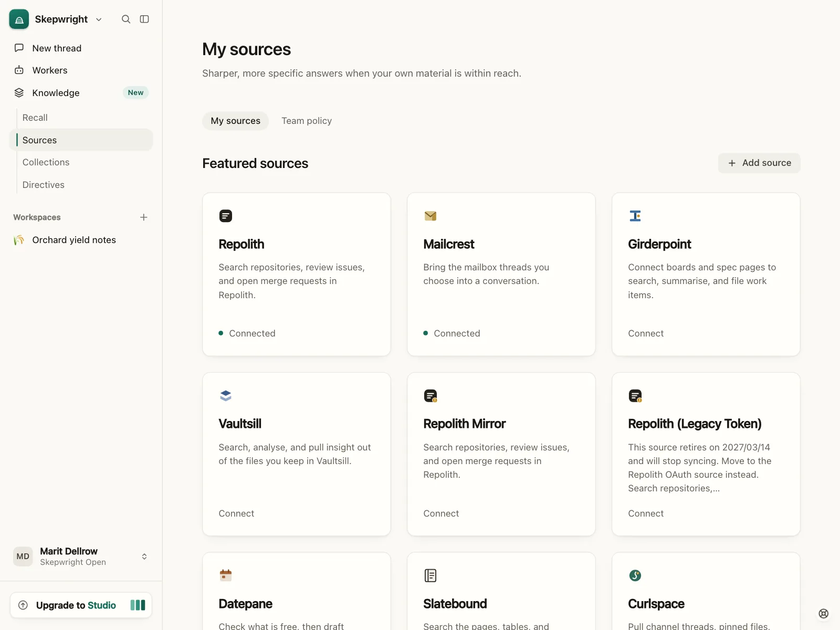The width and height of the screenshot is (840, 630).
Task: Open the Vaultsill card title
Action: [240, 424]
